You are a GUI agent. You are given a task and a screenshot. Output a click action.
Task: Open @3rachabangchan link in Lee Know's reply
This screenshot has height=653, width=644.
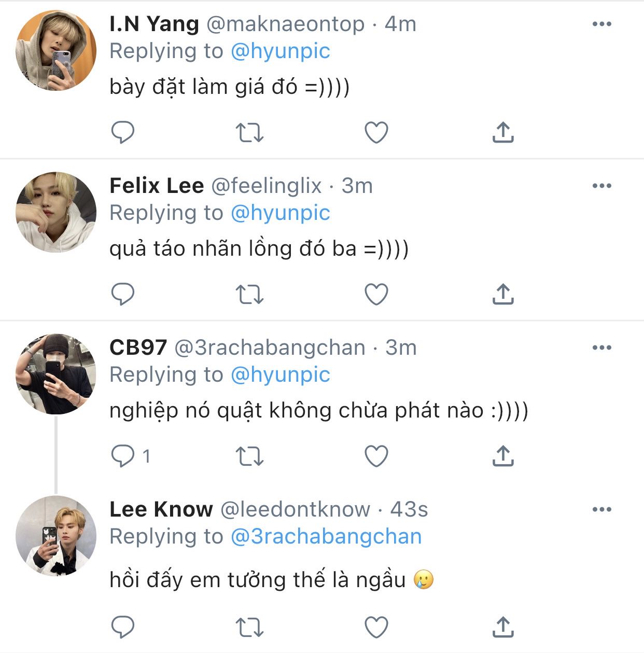click(326, 537)
